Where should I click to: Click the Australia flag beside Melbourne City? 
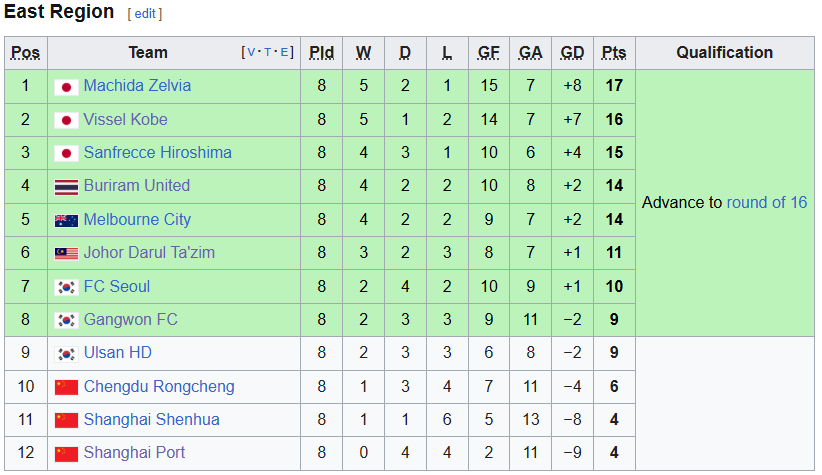point(66,221)
